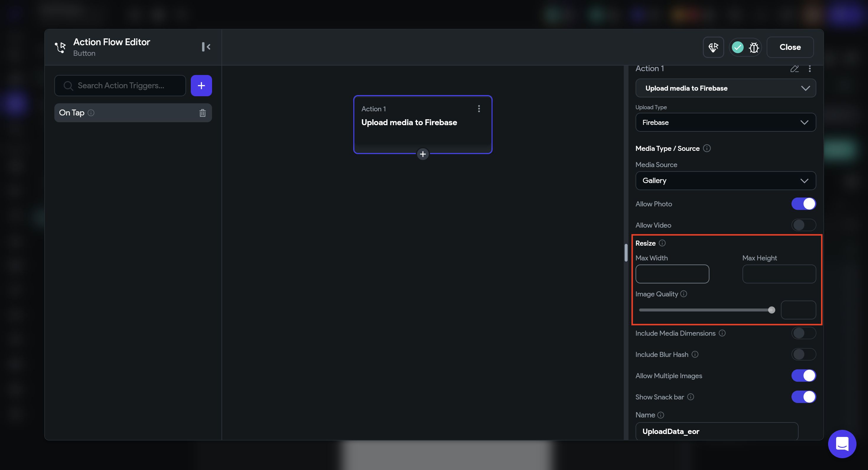
Task: Click the Image Quality slider handle
Action: [771, 310]
